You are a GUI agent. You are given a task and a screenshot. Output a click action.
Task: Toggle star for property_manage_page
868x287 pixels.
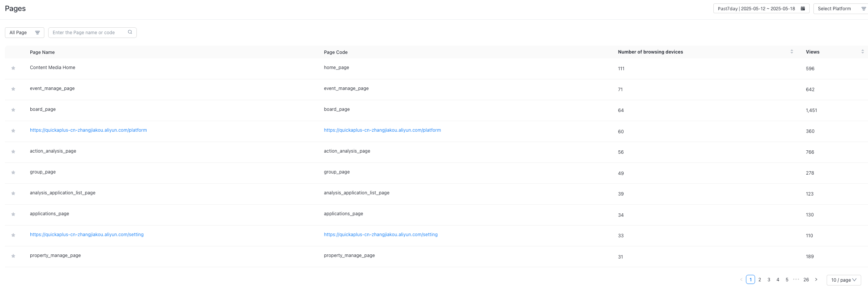(x=13, y=256)
